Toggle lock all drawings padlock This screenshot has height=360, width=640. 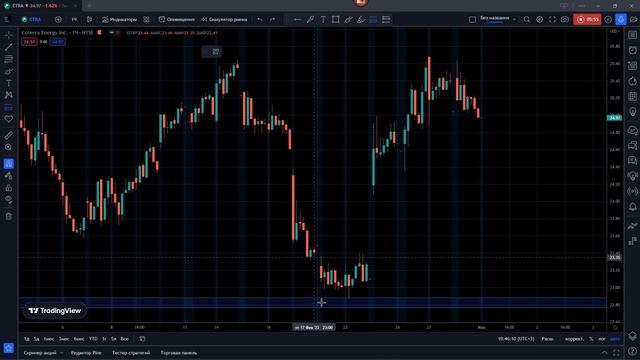[9, 188]
